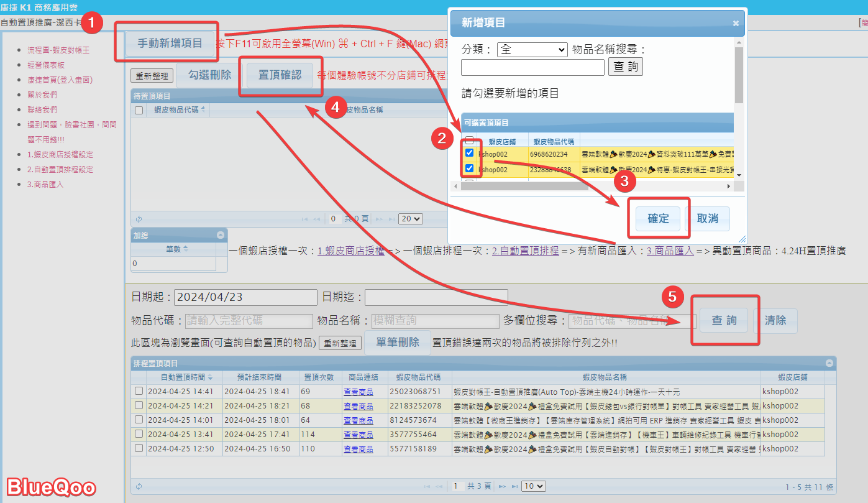
Task: Collapse the 加總 panel using its round arrow icon
Action: tap(220, 235)
